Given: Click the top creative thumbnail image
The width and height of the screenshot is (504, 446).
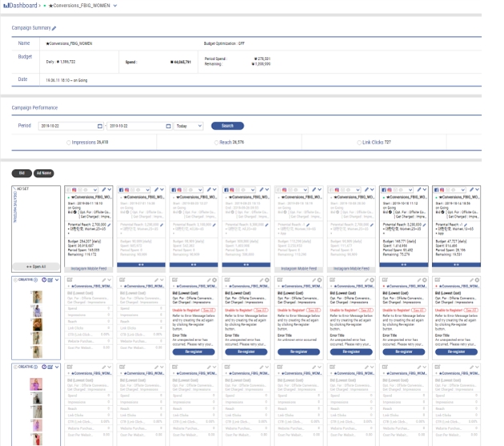Looking at the screenshot, I should click(35, 295).
